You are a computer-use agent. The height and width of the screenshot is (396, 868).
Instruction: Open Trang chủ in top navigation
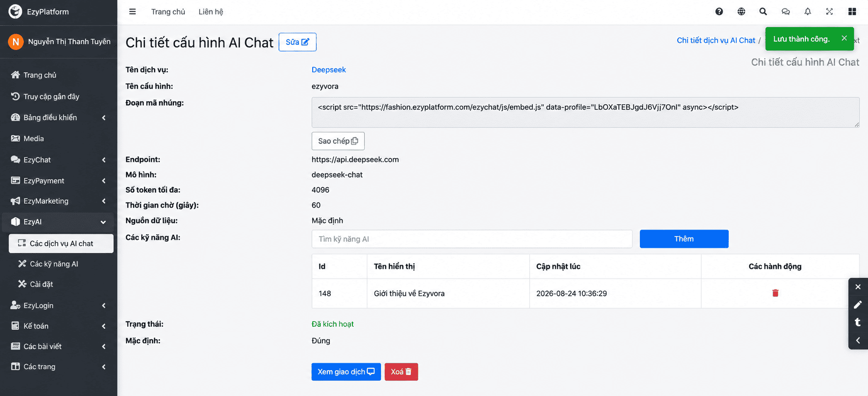[168, 12]
